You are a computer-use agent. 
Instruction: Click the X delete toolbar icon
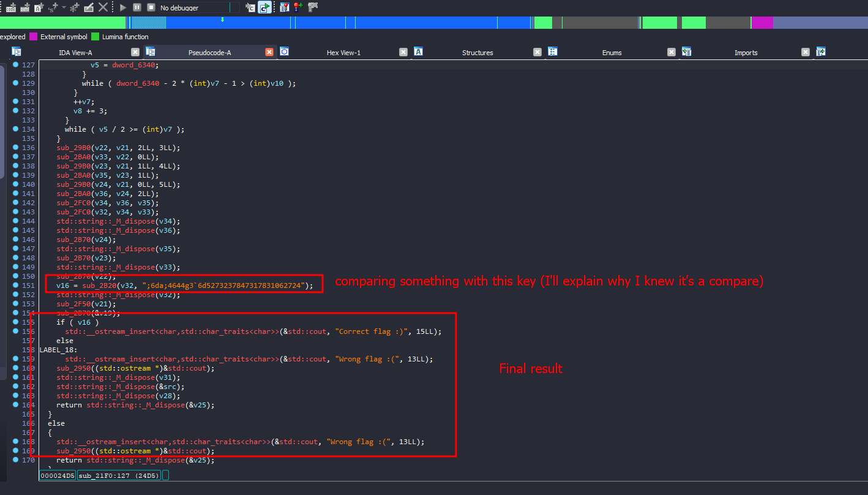click(103, 7)
